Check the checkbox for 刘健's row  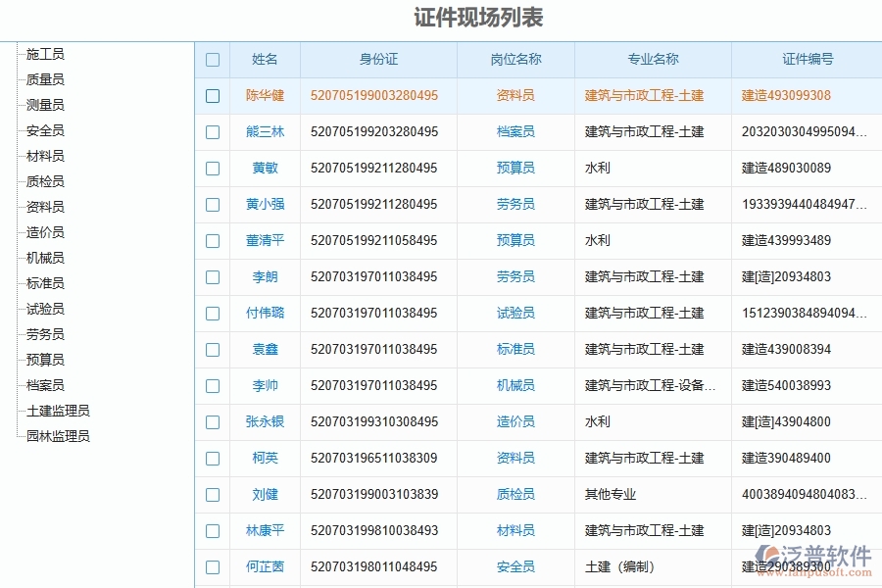pos(213,495)
